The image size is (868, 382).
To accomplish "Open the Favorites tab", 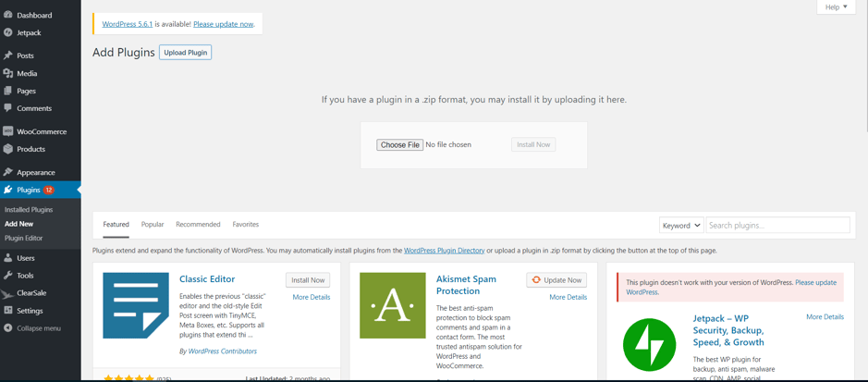I will click(x=246, y=225).
